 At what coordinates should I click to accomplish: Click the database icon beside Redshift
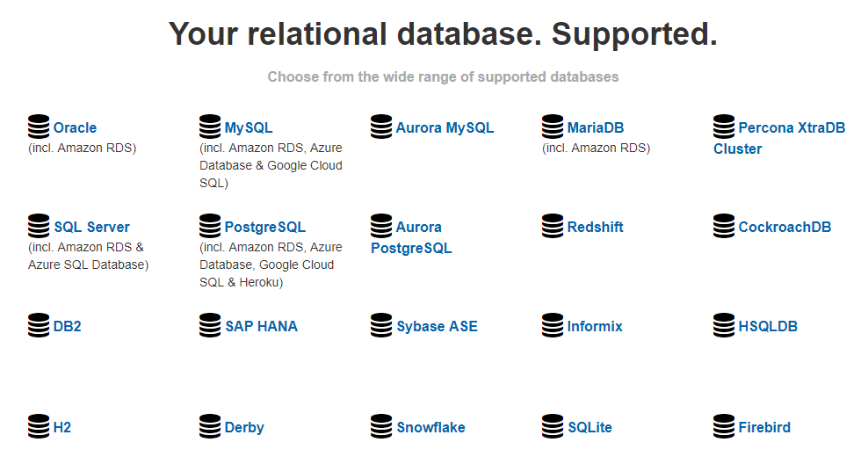pyautogui.click(x=553, y=227)
